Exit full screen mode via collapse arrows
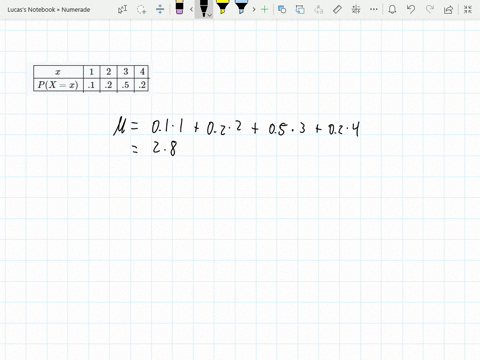The height and width of the screenshot is (360, 480). click(x=468, y=9)
